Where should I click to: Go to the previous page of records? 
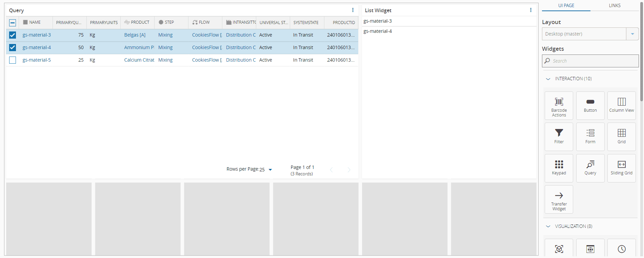coord(331,170)
